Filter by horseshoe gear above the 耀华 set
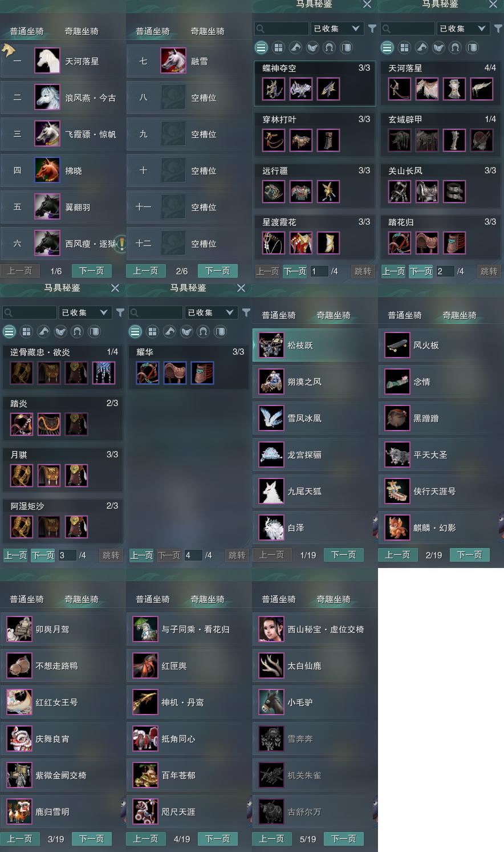Viewport: 504px width, 852px height. click(x=204, y=331)
